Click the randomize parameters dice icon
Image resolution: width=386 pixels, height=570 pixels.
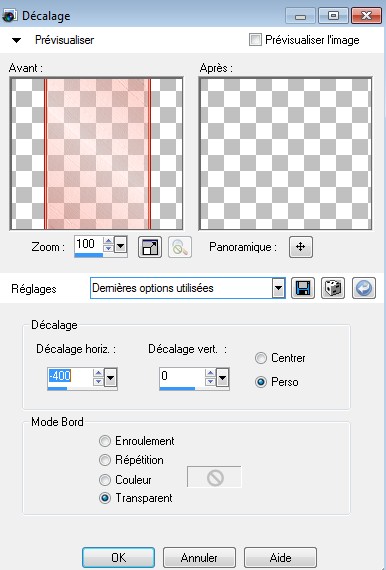click(333, 288)
